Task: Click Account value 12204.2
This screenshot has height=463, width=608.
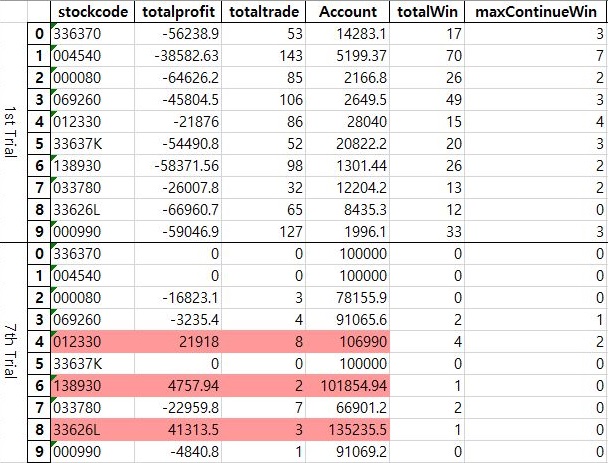Action: tap(347, 188)
